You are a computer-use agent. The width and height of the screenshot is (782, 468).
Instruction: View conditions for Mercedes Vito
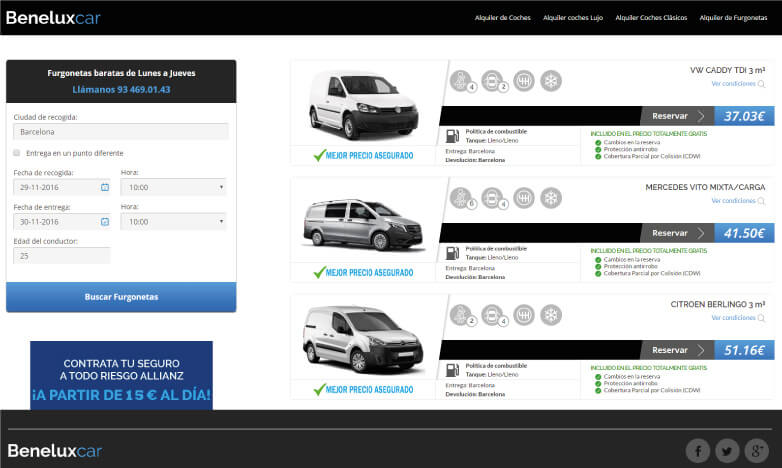click(x=733, y=201)
